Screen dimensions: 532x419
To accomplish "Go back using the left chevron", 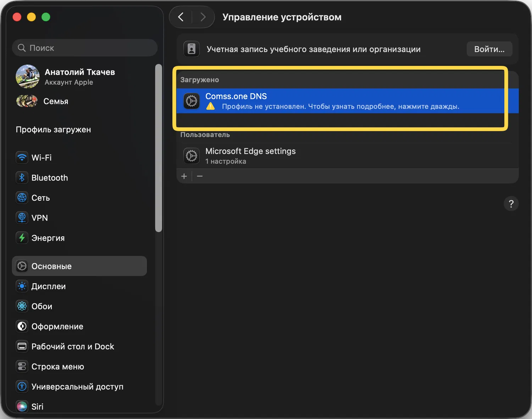I will click(181, 17).
